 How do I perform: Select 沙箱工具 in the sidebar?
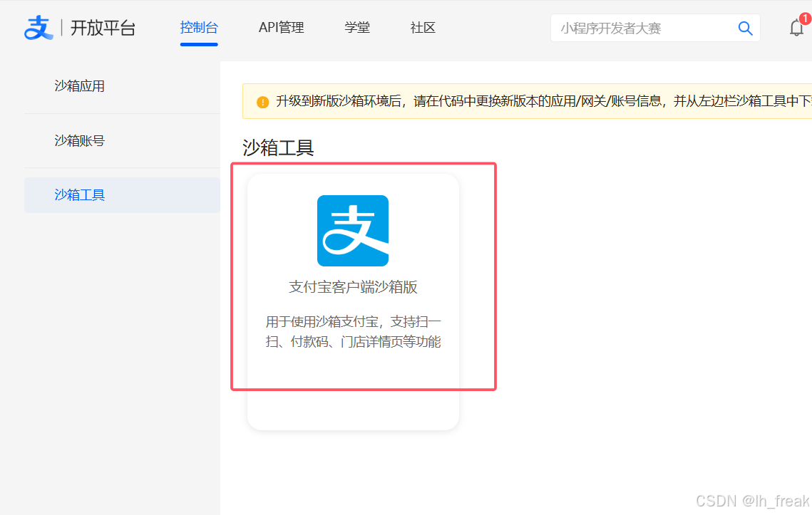pyautogui.click(x=122, y=195)
